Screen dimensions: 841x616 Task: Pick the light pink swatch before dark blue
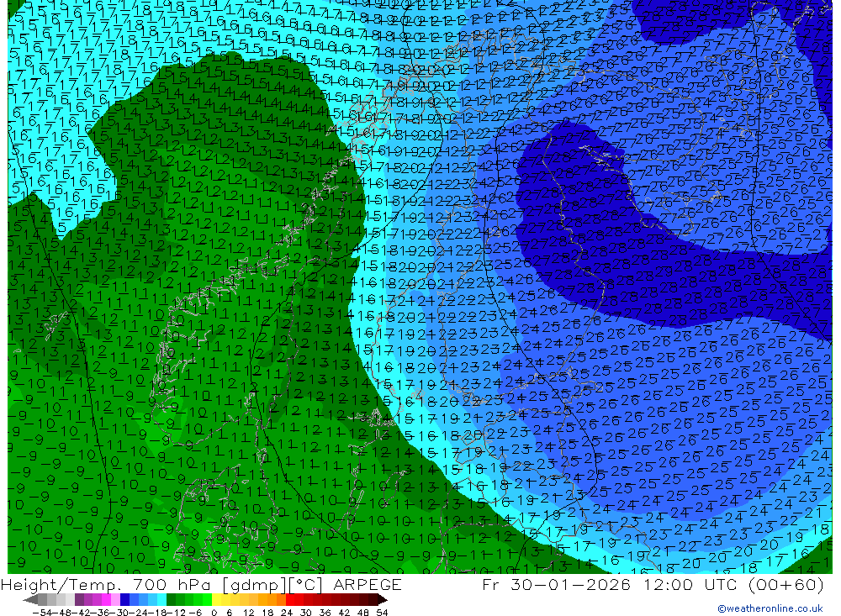click(x=115, y=599)
